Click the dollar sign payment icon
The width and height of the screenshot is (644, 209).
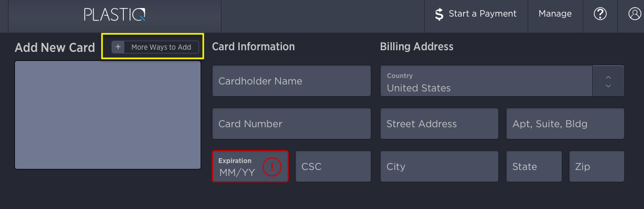point(439,14)
